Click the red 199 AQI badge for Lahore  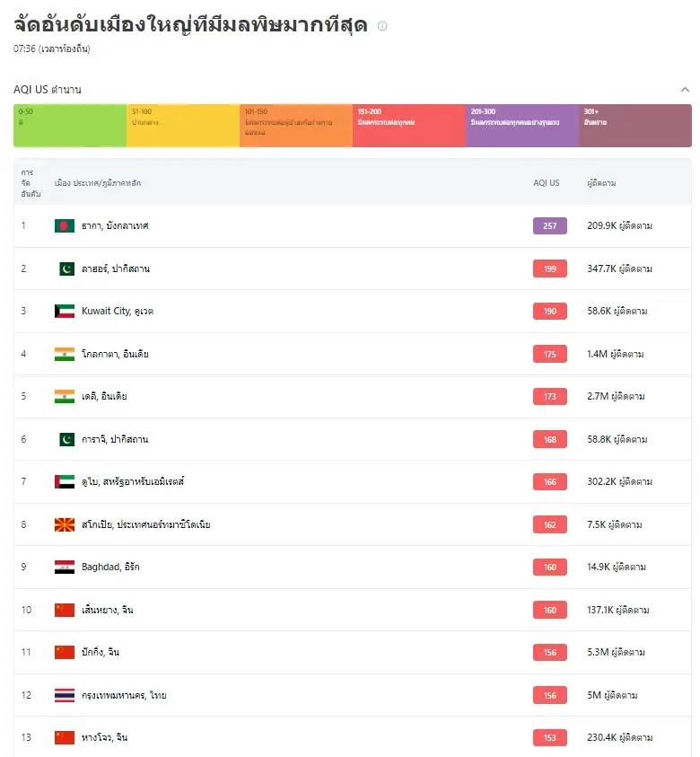[x=549, y=268]
